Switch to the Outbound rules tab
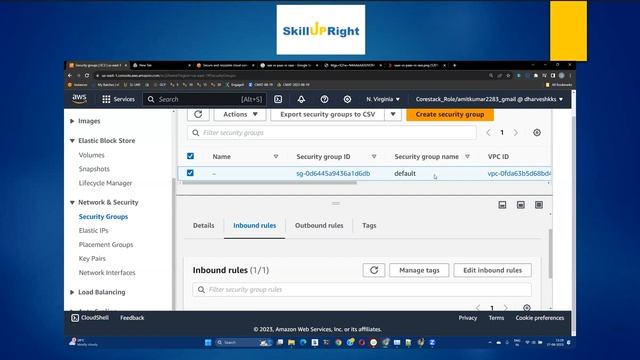The image size is (640, 360). click(x=319, y=225)
